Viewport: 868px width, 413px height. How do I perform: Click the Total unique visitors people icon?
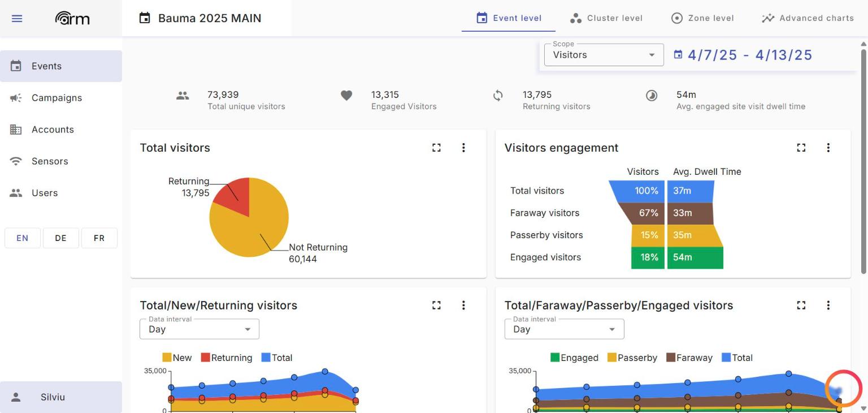tap(183, 96)
